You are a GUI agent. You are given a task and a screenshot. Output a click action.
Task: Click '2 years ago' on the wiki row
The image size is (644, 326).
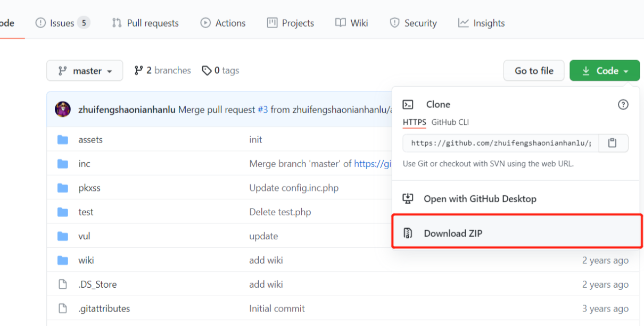(x=605, y=260)
